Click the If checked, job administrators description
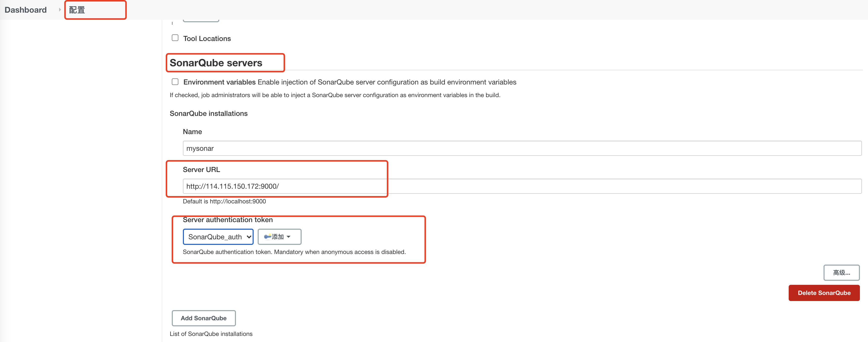868x342 pixels. [335, 95]
